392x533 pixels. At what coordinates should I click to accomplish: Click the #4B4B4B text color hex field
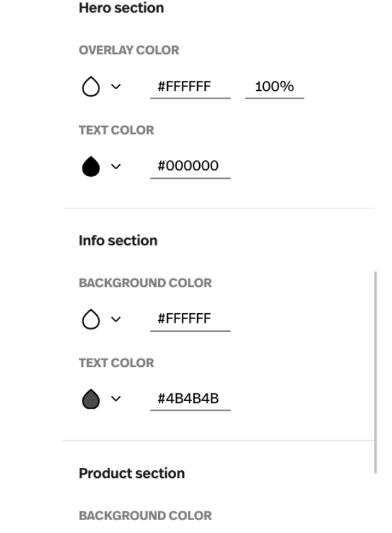pyautogui.click(x=190, y=399)
